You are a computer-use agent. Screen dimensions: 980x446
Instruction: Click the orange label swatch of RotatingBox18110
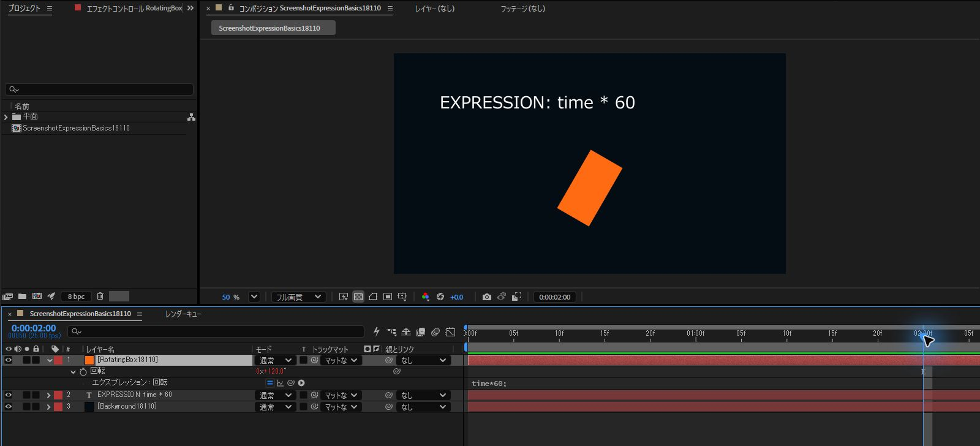89,360
